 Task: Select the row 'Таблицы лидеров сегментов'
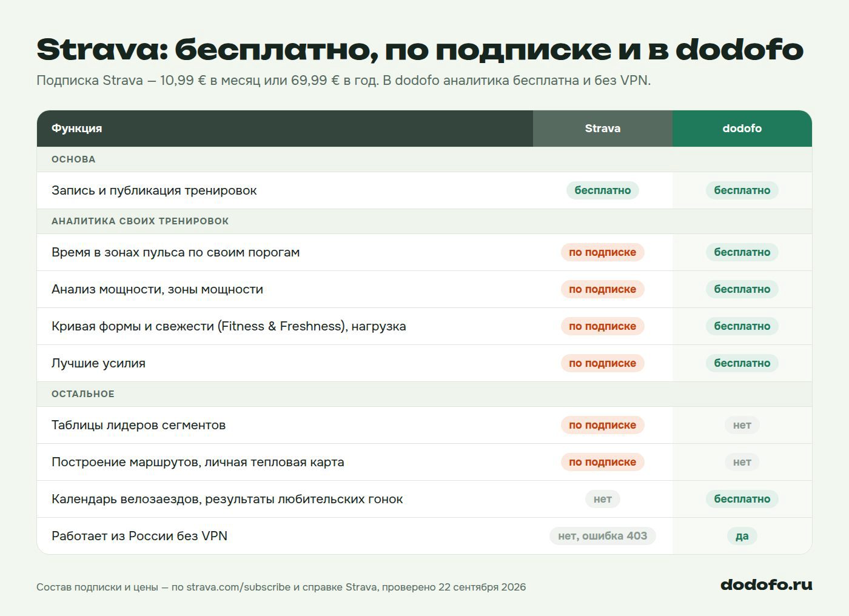tap(424, 425)
